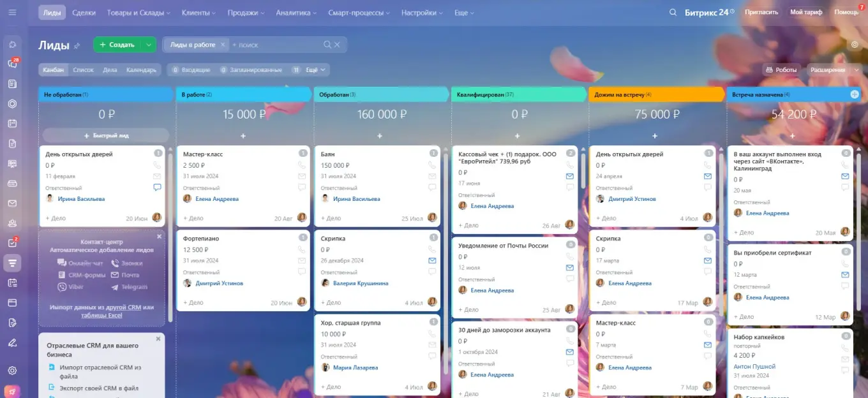Click '+ Дело' on the Фортепиано card
Screen dimensions: 868x398
coord(193,302)
